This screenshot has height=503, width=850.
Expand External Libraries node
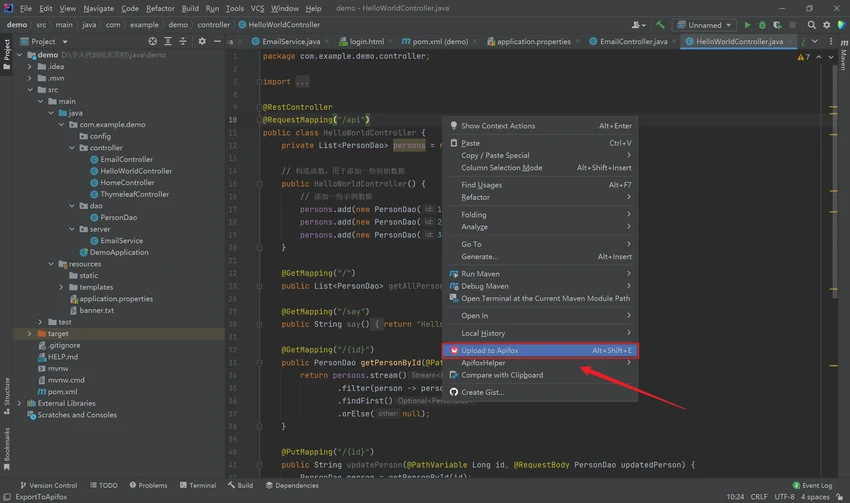coord(20,403)
